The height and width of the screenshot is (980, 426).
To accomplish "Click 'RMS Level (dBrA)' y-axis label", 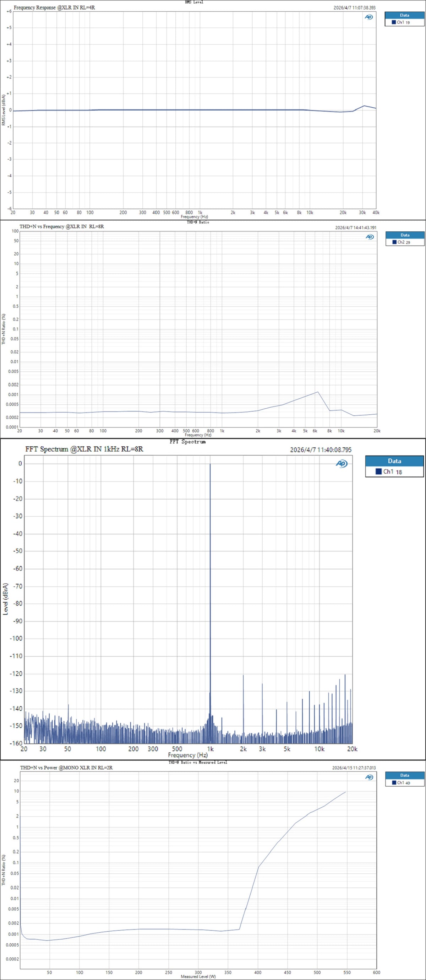I will pos(4,110).
